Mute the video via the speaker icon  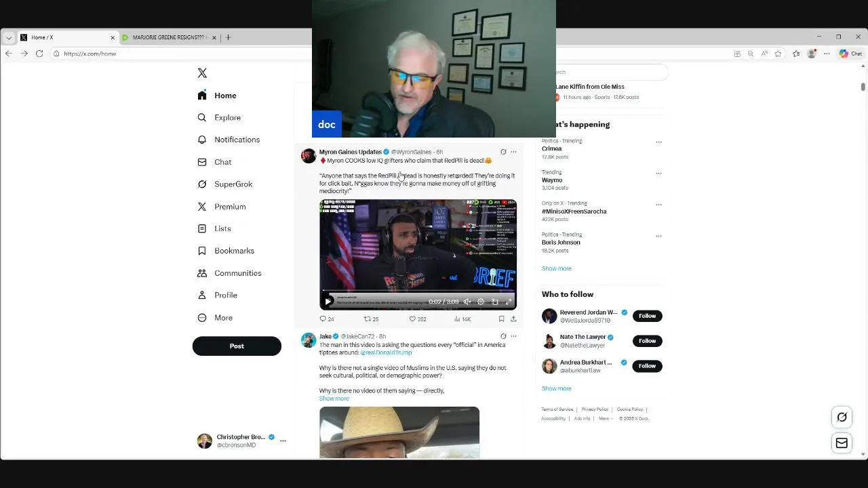coord(467,302)
